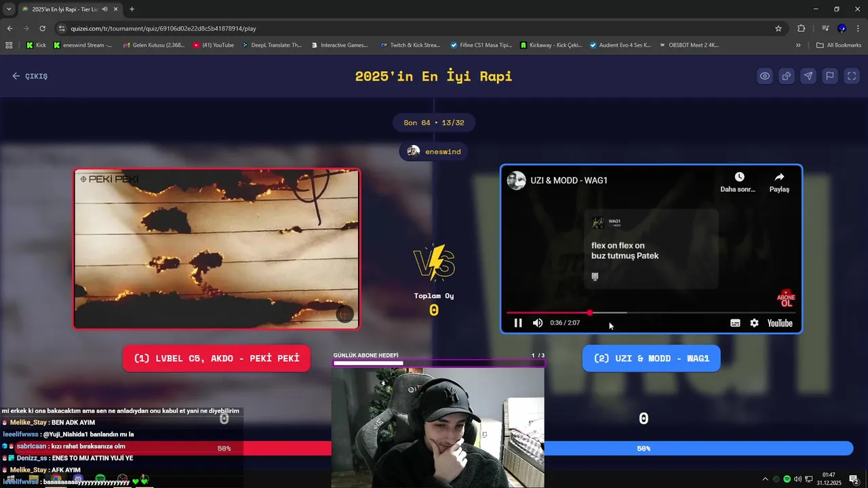Click Spotify icon in system tray
This screenshot has height=488, width=868.
pyautogui.click(x=787, y=479)
